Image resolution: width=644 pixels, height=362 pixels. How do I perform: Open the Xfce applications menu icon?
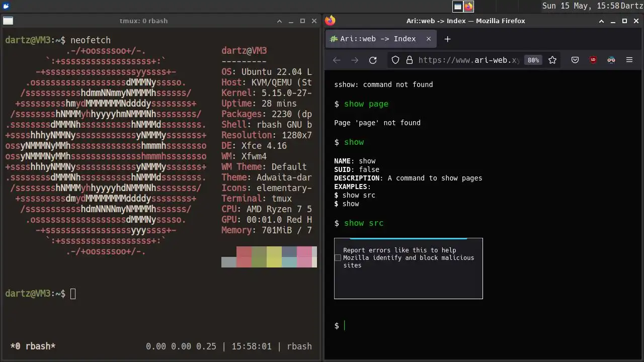point(6,6)
